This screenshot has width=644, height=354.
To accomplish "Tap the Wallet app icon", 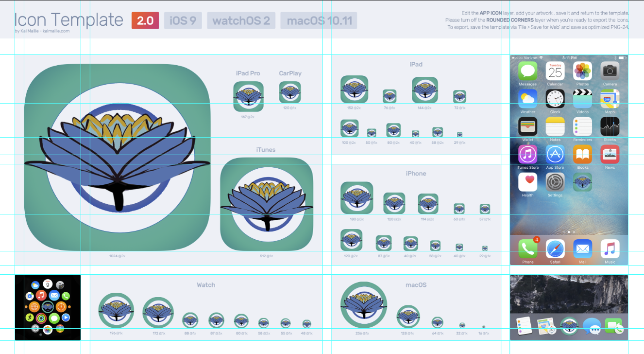I will [527, 126].
